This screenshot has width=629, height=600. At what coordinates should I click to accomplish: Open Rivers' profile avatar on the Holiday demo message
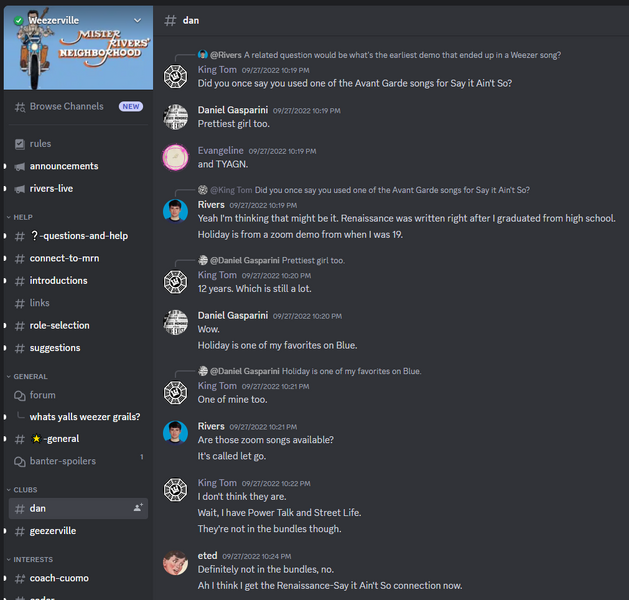pos(175,211)
